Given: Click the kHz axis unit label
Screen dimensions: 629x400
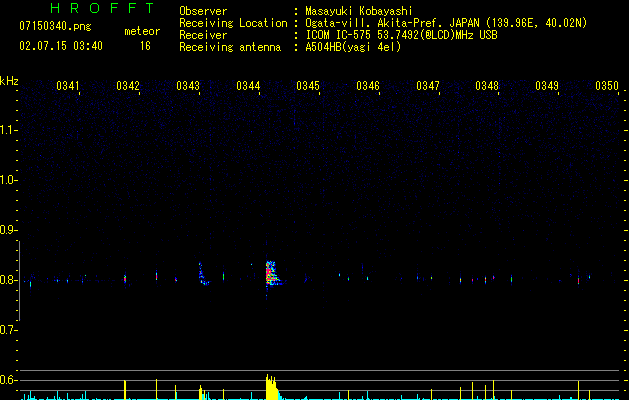Looking at the screenshot, I should click(x=9, y=81).
